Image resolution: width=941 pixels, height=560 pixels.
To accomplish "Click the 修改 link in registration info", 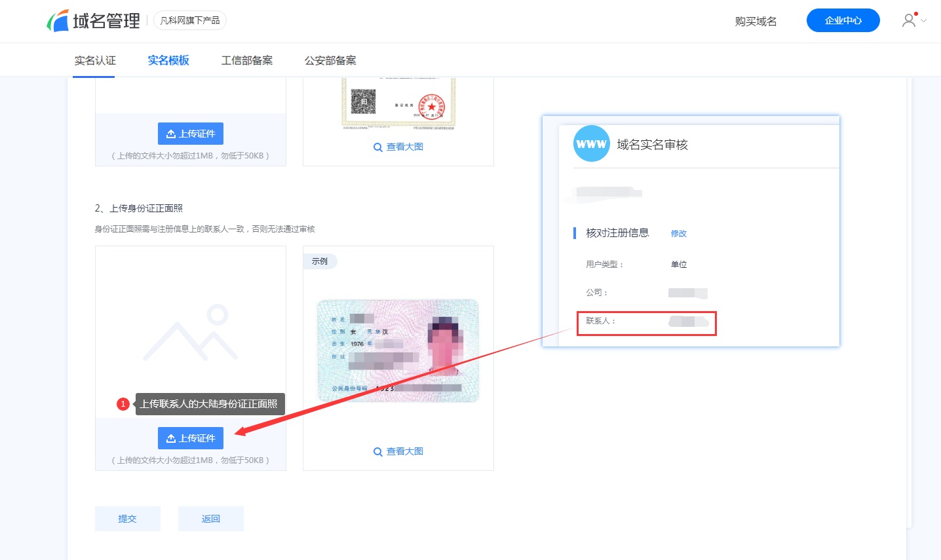I will [x=679, y=233].
